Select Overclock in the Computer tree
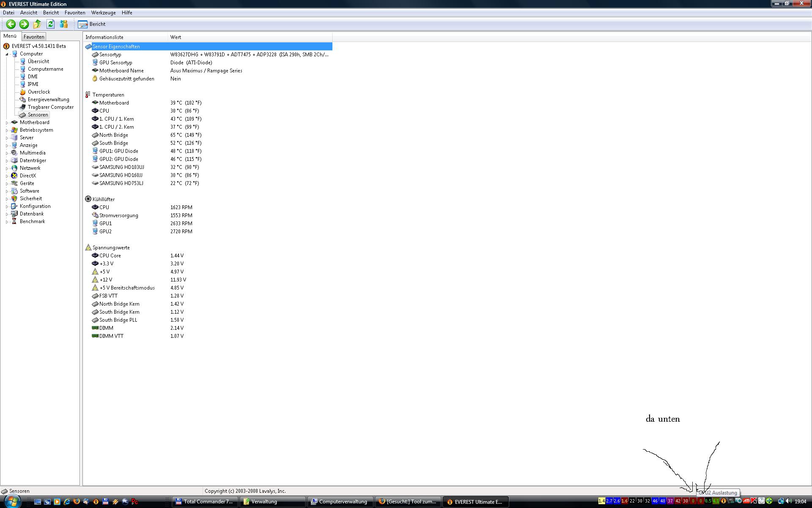This screenshot has height=508, width=812. coord(38,92)
